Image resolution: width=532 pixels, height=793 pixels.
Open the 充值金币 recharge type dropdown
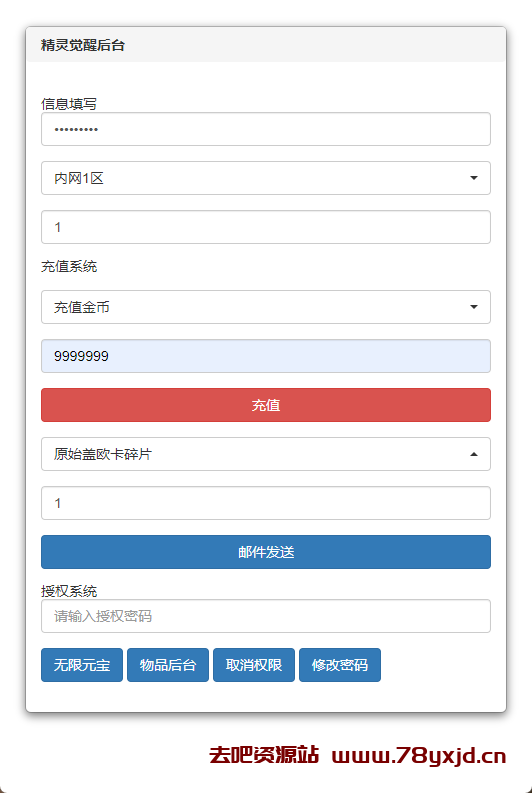[x=265, y=307]
